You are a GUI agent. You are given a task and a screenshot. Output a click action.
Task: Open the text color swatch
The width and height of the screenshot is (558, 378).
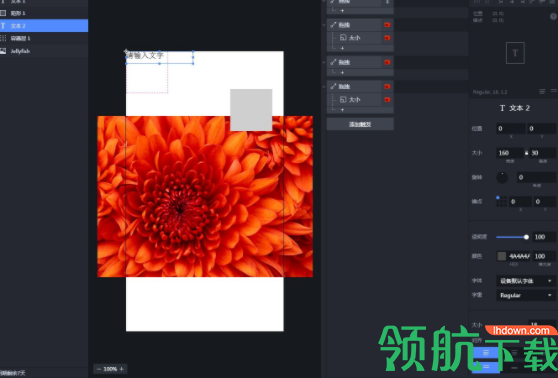click(502, 256)
